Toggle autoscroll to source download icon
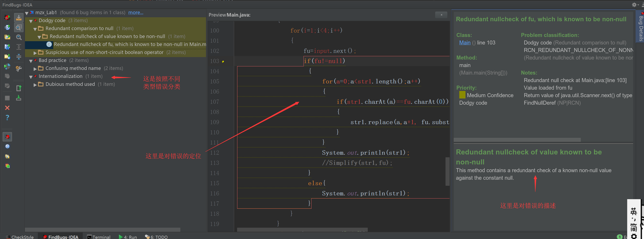Viewport: 644px width, 239px height. click(19, 17)
